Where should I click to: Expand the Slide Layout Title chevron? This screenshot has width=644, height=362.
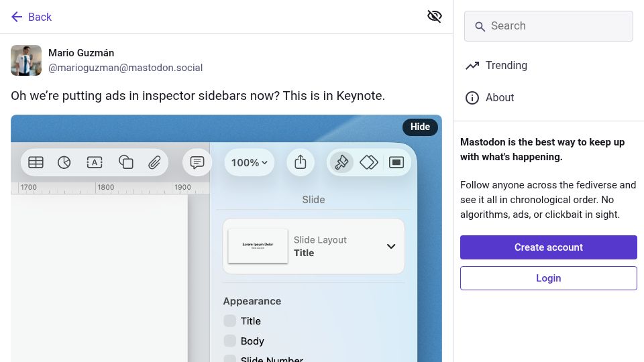[x=391, y=246]
